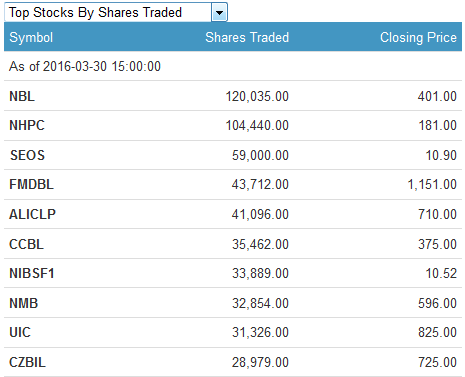
Task: Open the NBL stock symbol link
Action: point(22,96)
